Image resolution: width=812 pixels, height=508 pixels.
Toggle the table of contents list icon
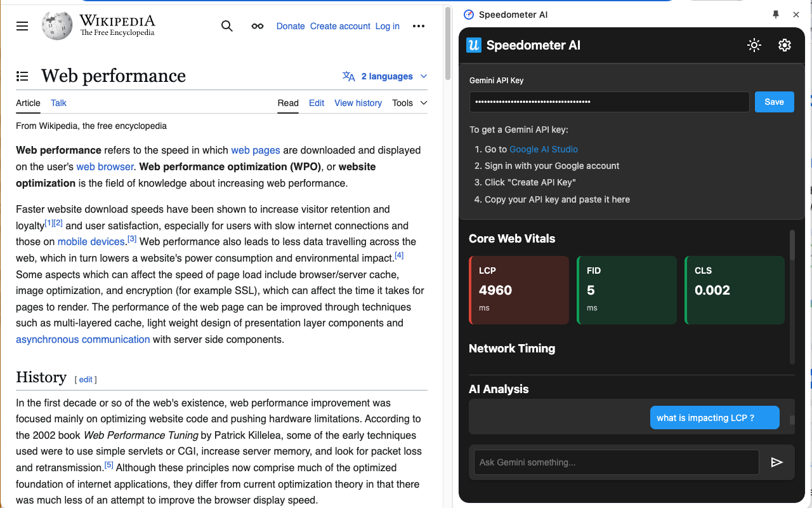tap(22, 76)
